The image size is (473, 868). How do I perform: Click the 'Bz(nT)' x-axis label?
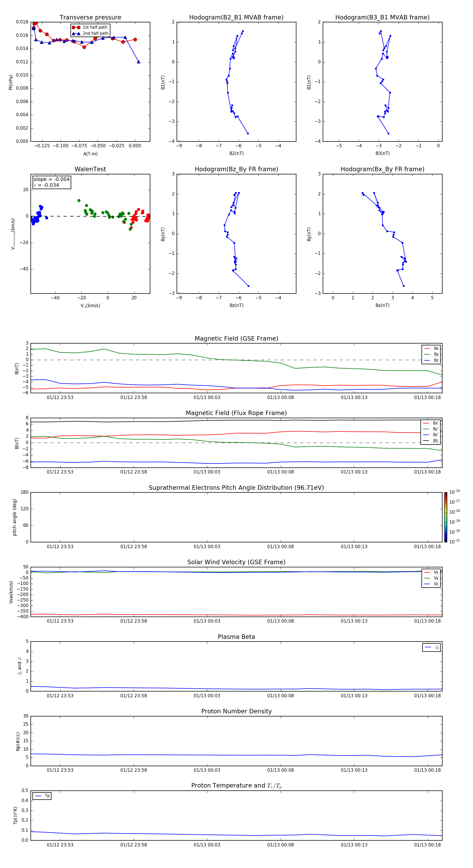(236, 305)
